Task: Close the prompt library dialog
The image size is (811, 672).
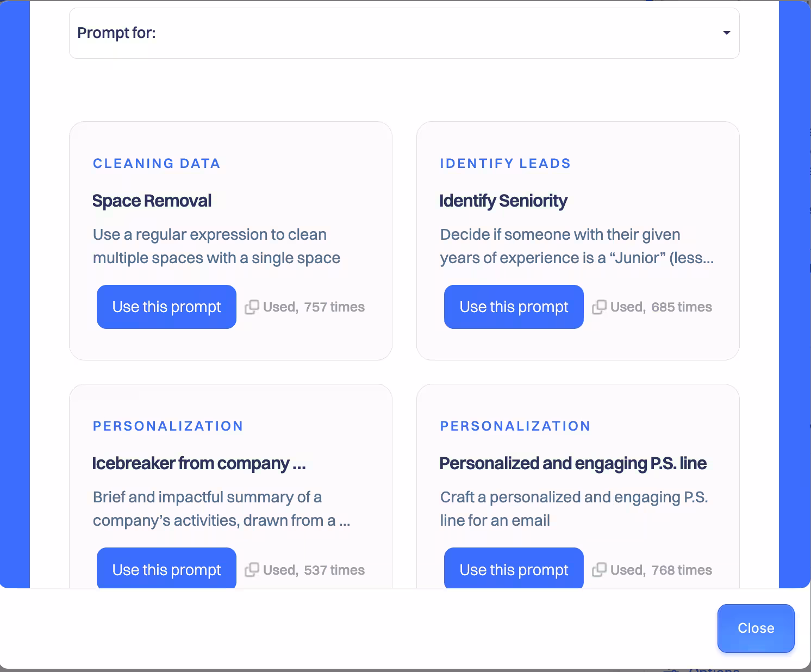Action: pos(756,628)
